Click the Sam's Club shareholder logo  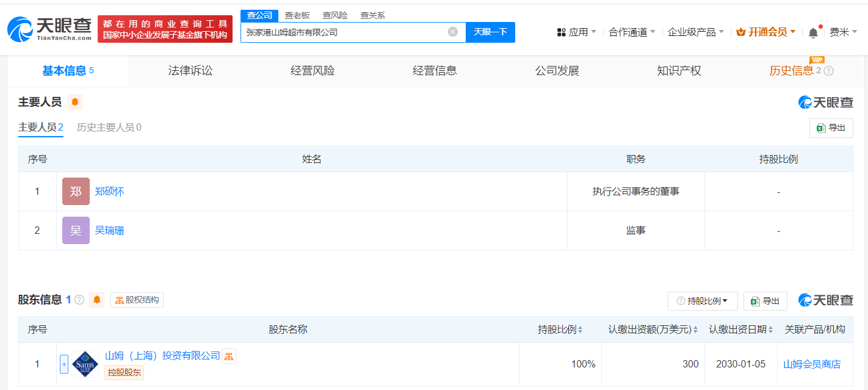[x=85, y=364]
